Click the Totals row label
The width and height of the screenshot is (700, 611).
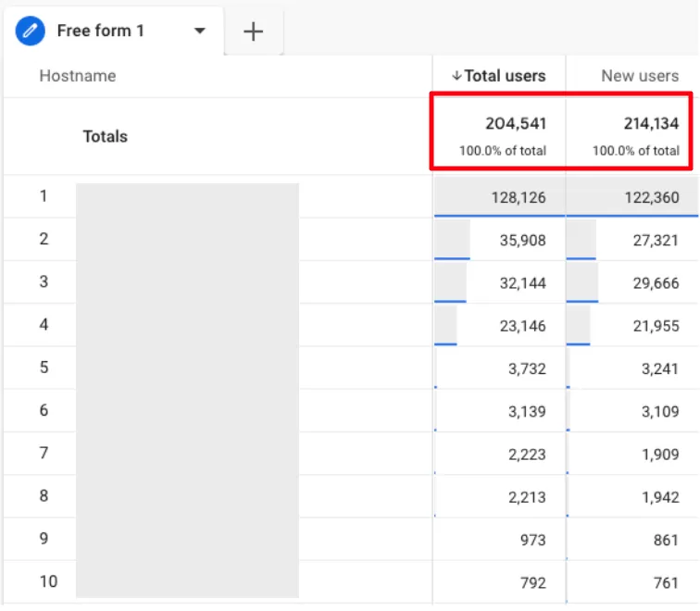[106, 137]
